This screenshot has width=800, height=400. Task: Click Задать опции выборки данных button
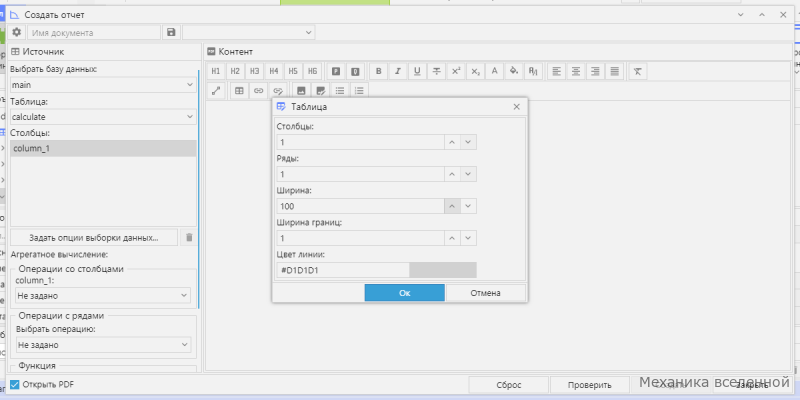pyautogui.click(x=94, y=237)
